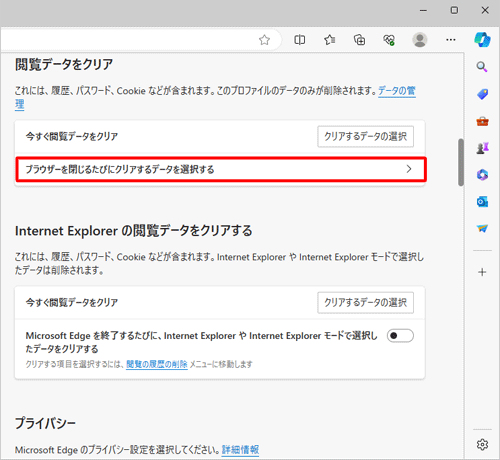Open sidebar Microsoft 365 icon

[x=482, y=175]
